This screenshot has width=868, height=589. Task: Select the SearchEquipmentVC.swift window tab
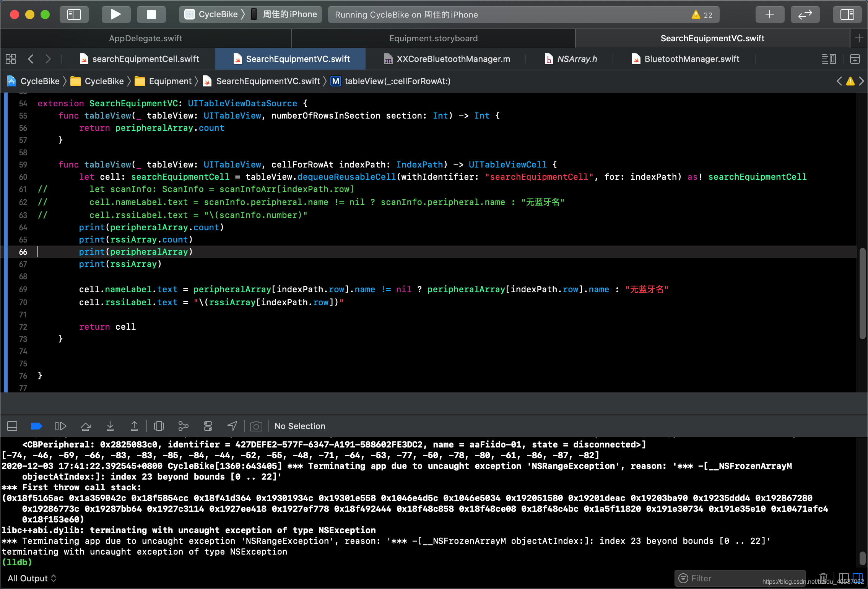click(x=712, y=38)
